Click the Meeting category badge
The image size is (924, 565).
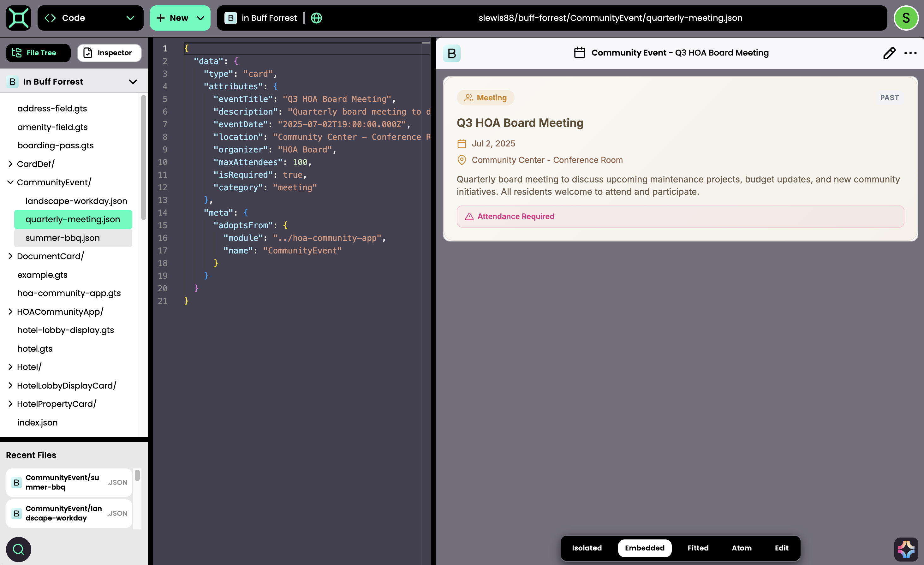tap(485, 98)
